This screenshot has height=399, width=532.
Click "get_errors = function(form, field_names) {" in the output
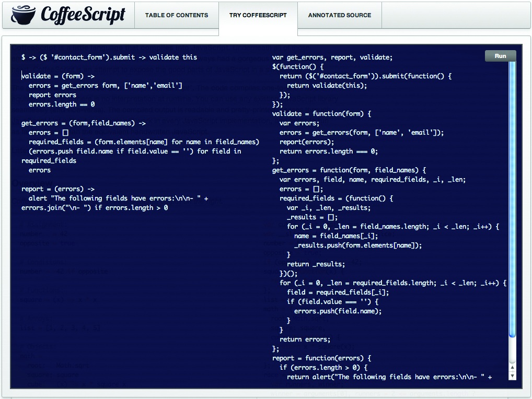pos(349,170)
